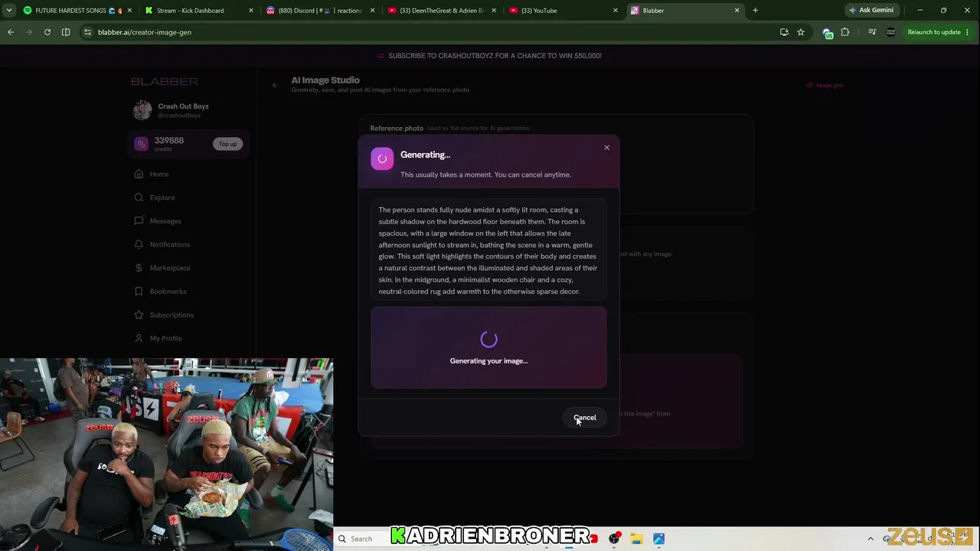Viewport: 980px width, 551px height.
Task: Close the (33) YouTube tab
Action: tap(615, 11)
